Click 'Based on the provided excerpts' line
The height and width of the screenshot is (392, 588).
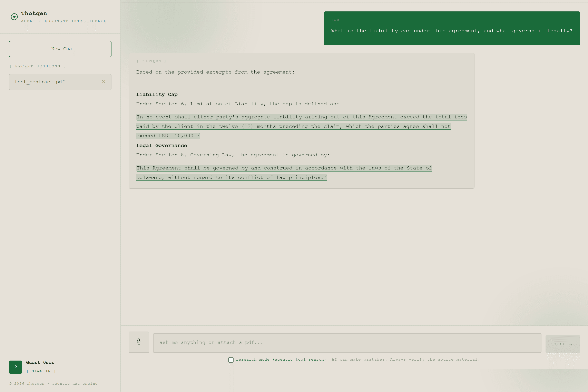pos(215,72)
